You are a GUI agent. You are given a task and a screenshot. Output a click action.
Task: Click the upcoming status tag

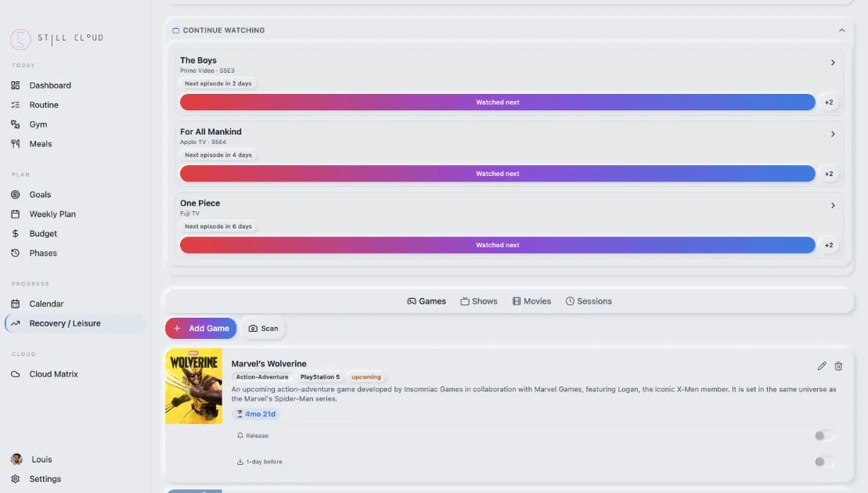[x=366, y=377]
